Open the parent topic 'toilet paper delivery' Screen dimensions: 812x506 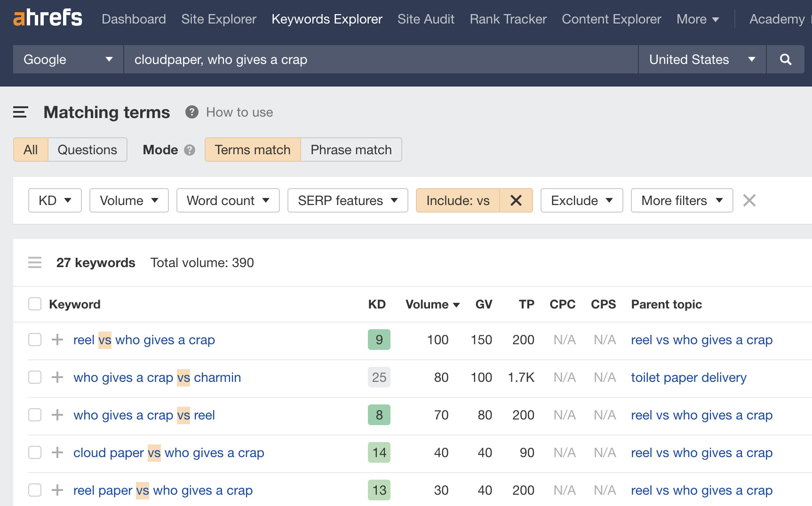[x=689, y=377]
